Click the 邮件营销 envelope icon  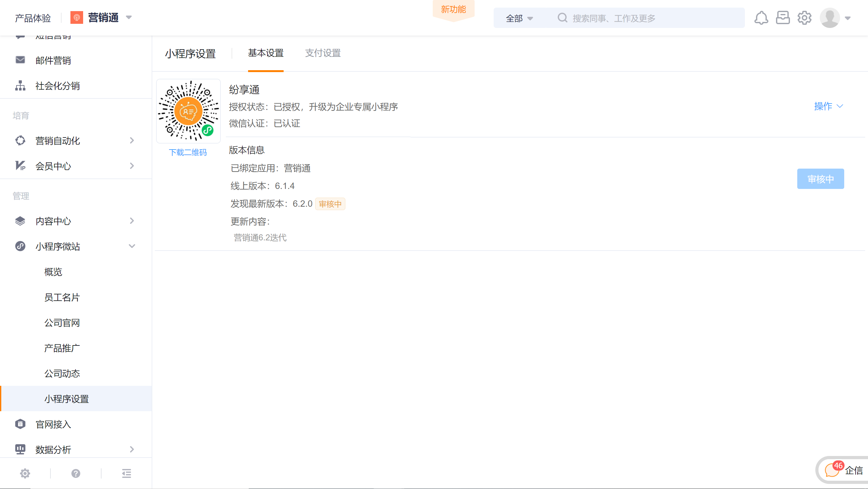(20, 60)
